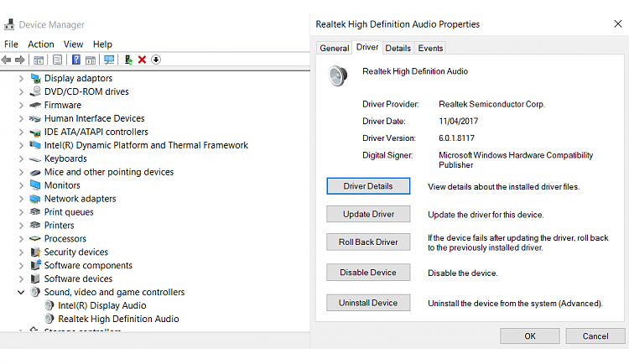Select Realtek High Definition Audio tree item
629x364 pixels.
pos(118,319)
